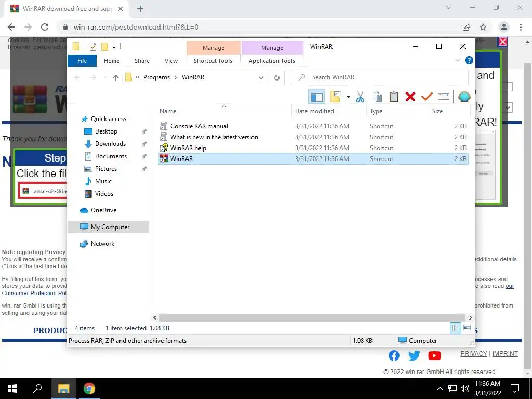Click the Explorer help question mark icon
Viewport: 532px width, 399px height.
click(x=469, y=60)
